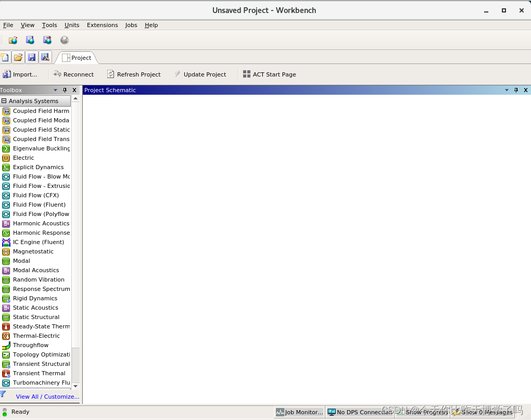
Task: Click the New project icon
Action: click(x=5, y=57)
